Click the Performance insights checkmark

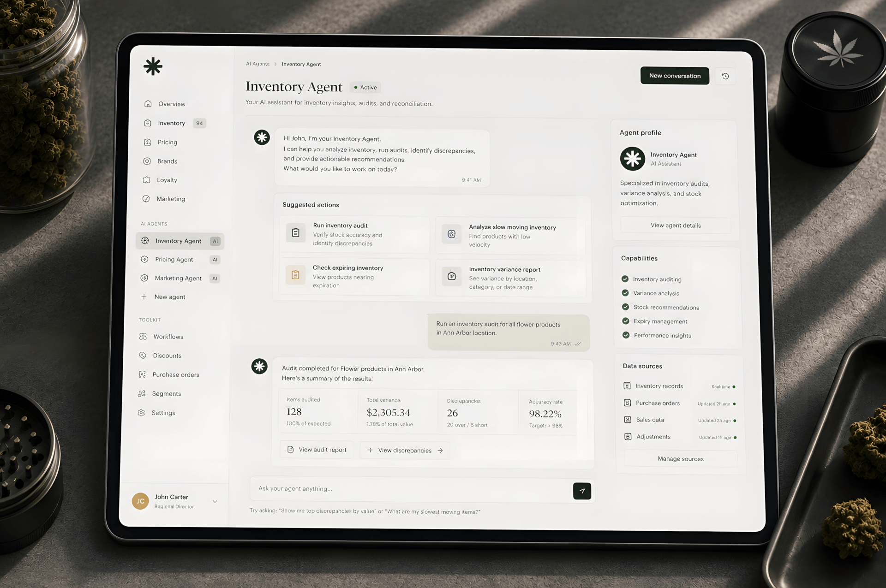pyautogui.click(x=626, y=335)
